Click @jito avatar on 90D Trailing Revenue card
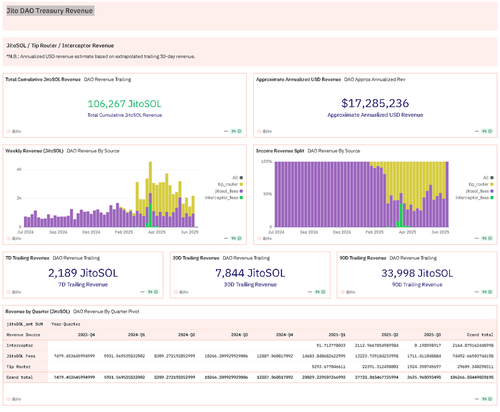Viewport: 500px width, 412px height. pos(343,292)
